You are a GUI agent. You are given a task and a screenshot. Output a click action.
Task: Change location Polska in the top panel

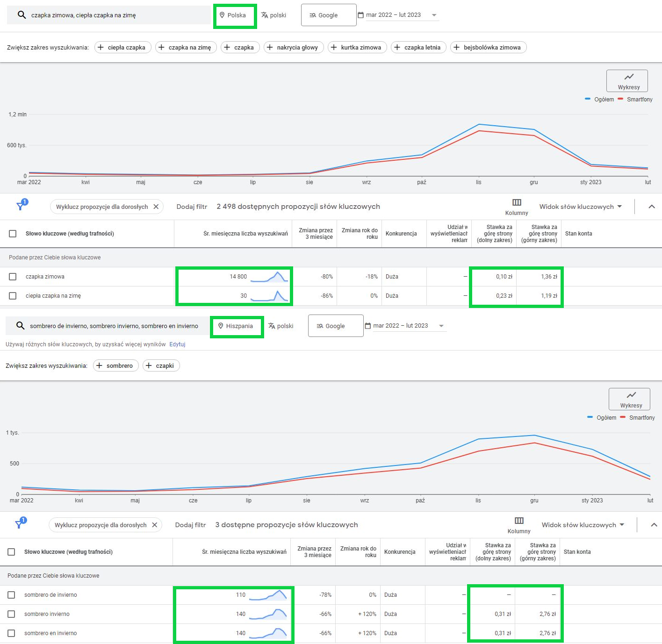pos(233,15)
